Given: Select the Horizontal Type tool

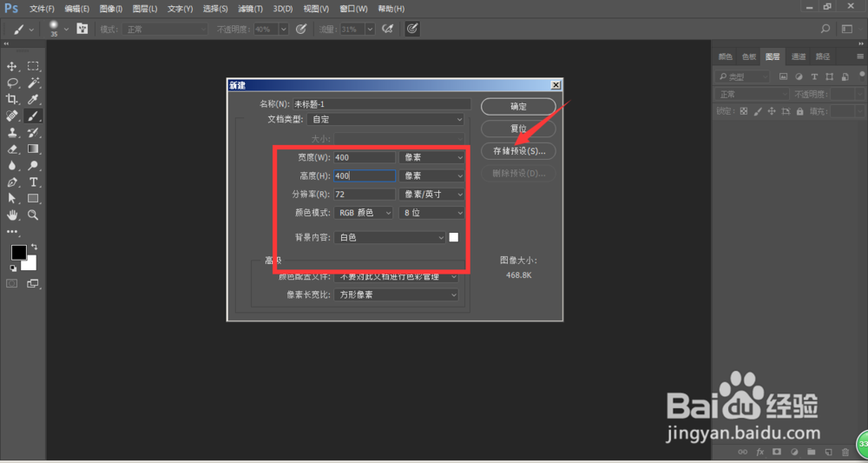Looking at the screenshot, I should [x=33, y=182].
